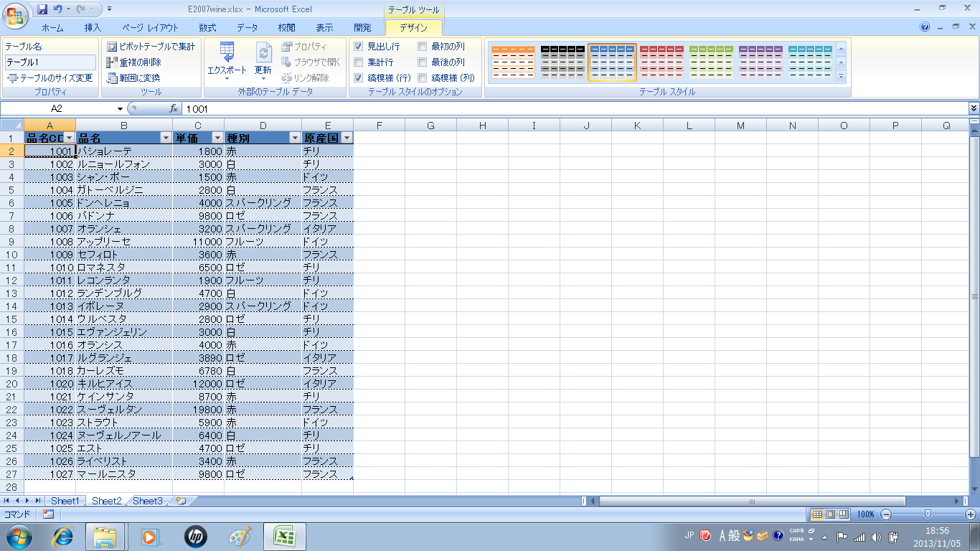Click ピボットテーブルで集計 button
This screenshot has width=980, height=551.
point(151,47)
